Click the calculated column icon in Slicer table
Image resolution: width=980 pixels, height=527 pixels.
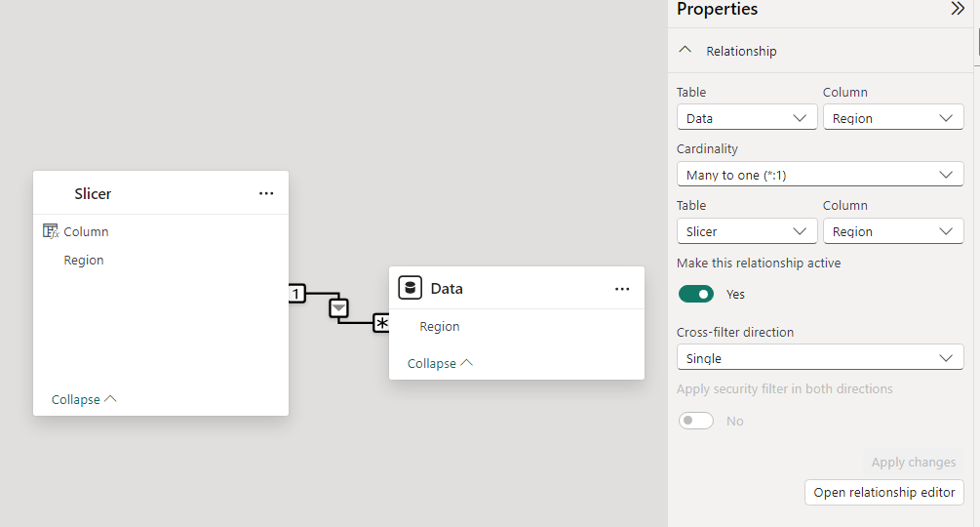coord(51,231)
